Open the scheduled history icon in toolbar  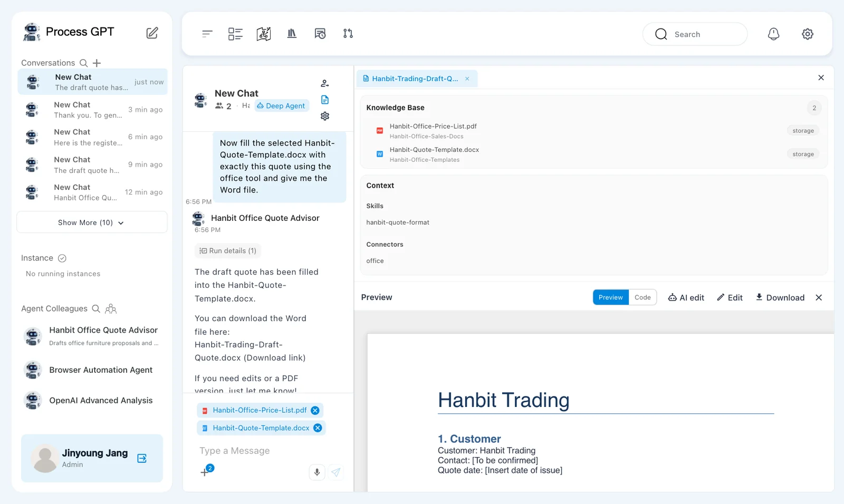320,34
